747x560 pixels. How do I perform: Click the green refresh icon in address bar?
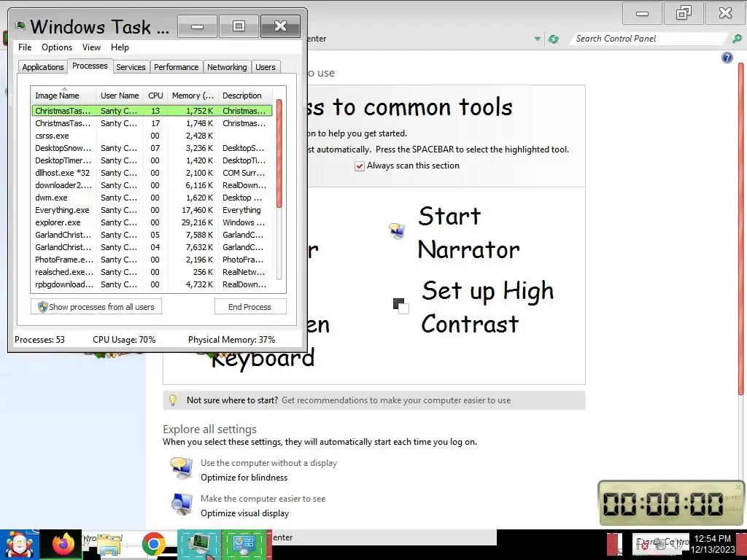point(553,39)
